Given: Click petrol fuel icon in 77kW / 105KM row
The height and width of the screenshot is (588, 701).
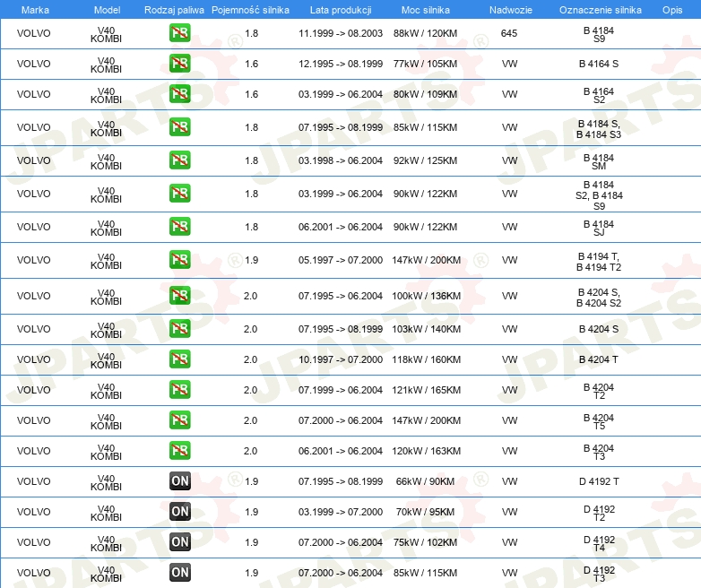Looking at the screenshot, I should click(179, 64).
